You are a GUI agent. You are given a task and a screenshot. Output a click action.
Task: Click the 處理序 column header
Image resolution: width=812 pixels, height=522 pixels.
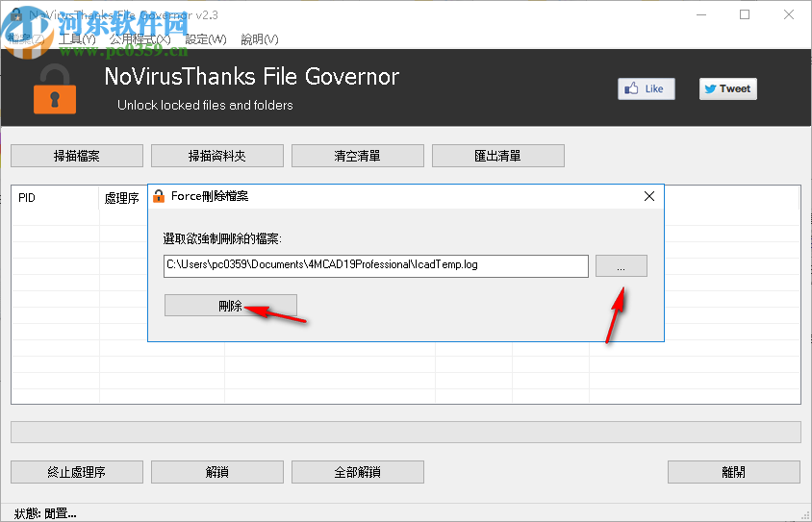point(123,198)
